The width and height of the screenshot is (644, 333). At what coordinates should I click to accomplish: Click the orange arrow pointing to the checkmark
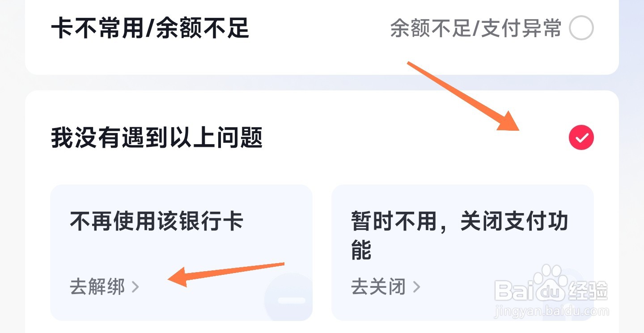(x=463, y=96)
